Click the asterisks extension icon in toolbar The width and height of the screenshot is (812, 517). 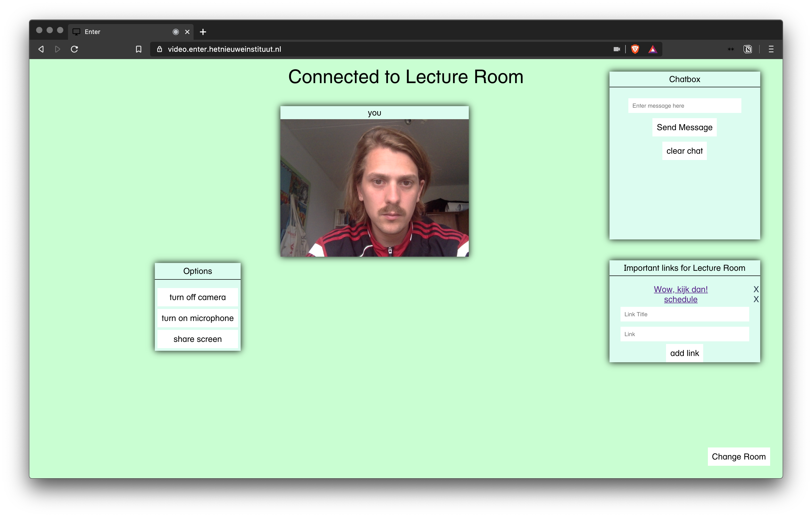730,49
